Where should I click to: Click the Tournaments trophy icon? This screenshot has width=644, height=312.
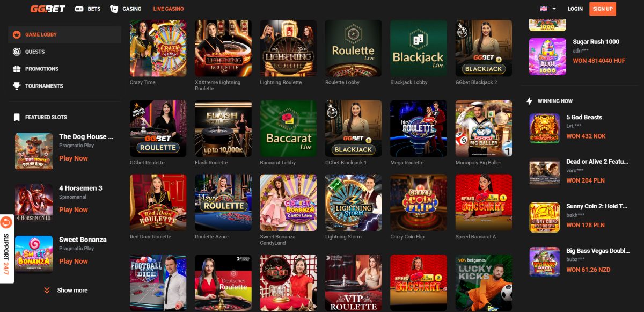pyautogui.click(x=17, y=86)
